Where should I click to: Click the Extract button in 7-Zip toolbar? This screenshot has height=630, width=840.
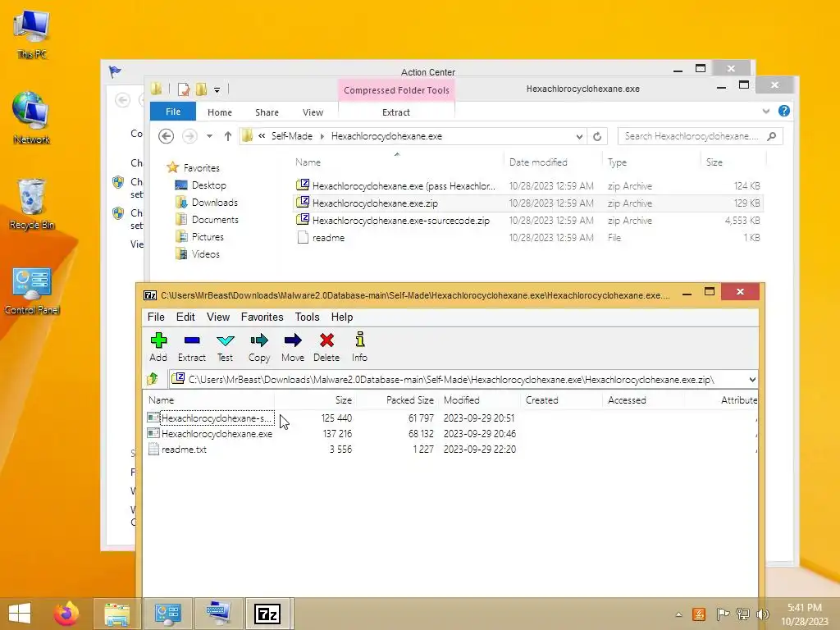click(192, 347)
